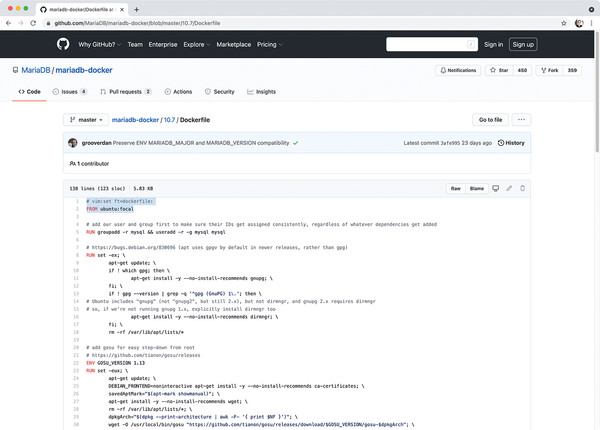Click the Go to file button

tap(491, 120)
